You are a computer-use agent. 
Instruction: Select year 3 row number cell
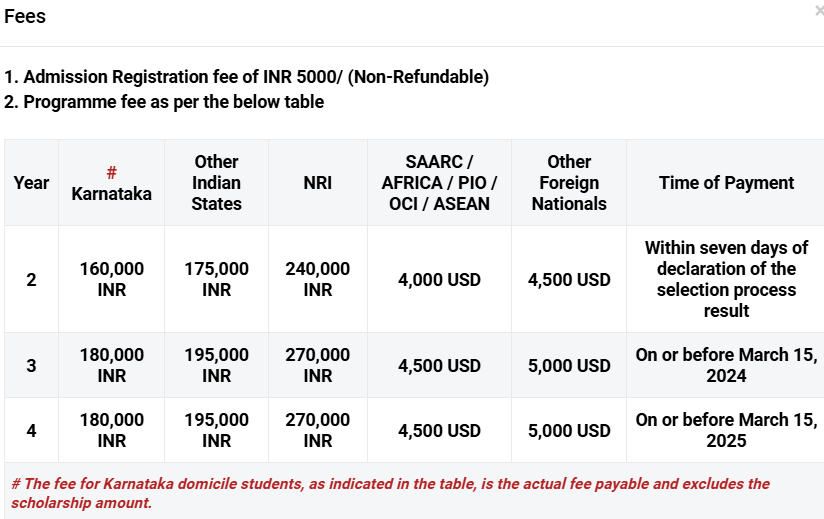click(32, 365)
